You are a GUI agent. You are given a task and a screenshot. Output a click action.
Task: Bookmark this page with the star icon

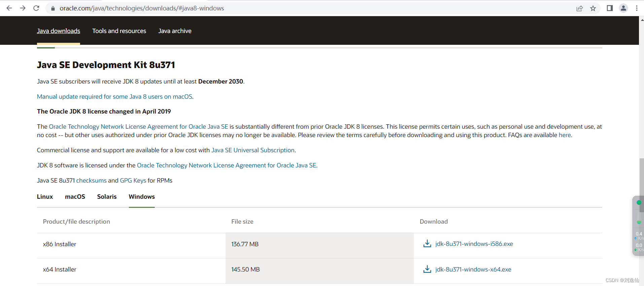coord(593,8)
